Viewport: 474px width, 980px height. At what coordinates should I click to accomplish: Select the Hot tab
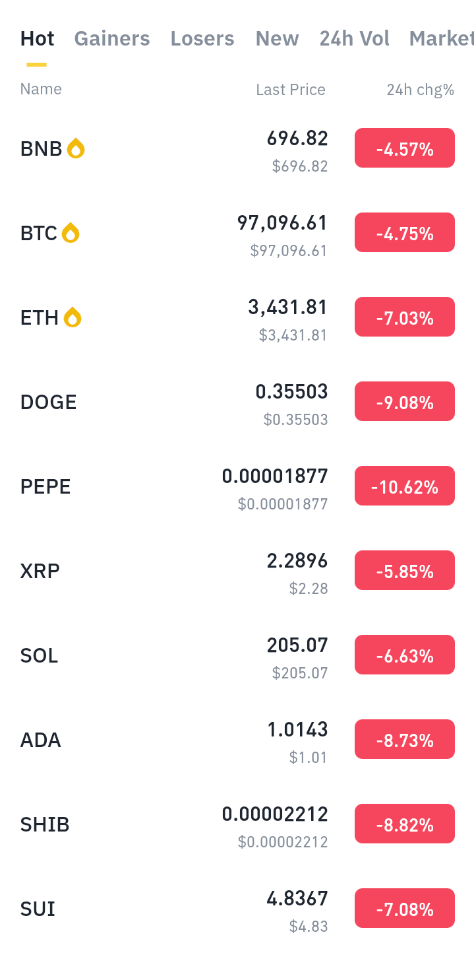point(37,39)
